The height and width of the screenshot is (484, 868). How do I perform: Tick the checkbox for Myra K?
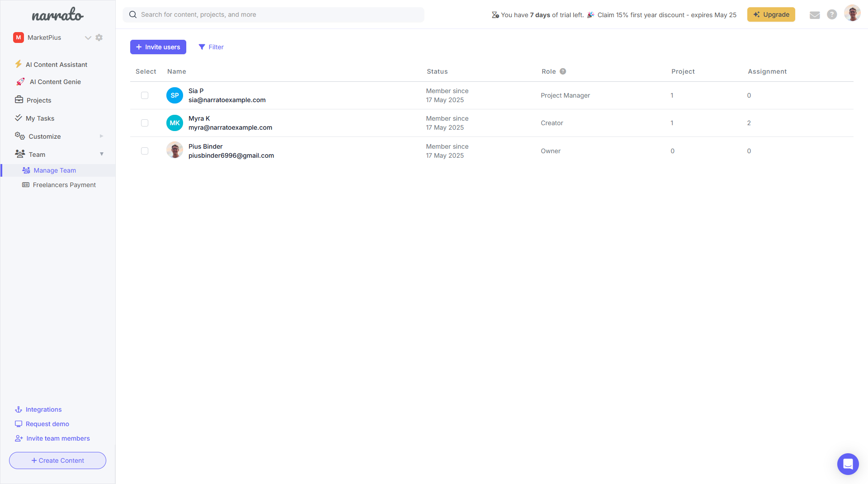click(145, 123)
